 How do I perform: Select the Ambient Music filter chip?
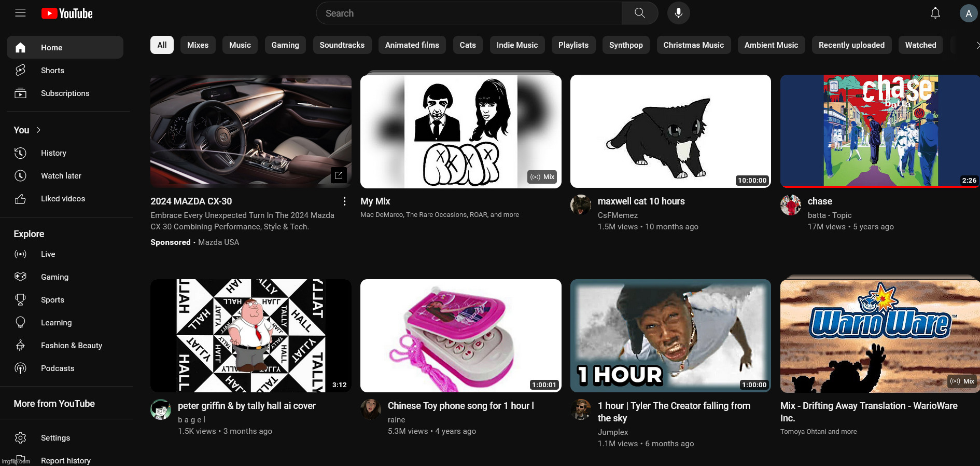pyautogui.click(x=772, y=45)
